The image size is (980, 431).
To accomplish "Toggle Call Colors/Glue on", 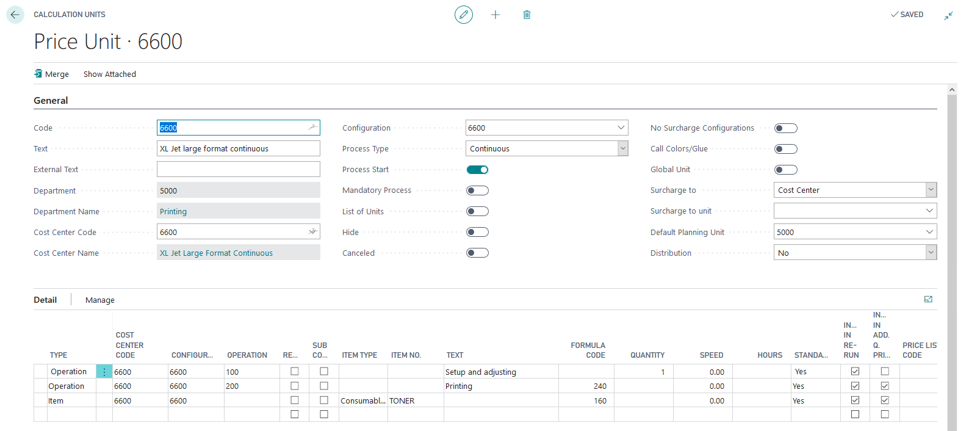I will (786, 149).
